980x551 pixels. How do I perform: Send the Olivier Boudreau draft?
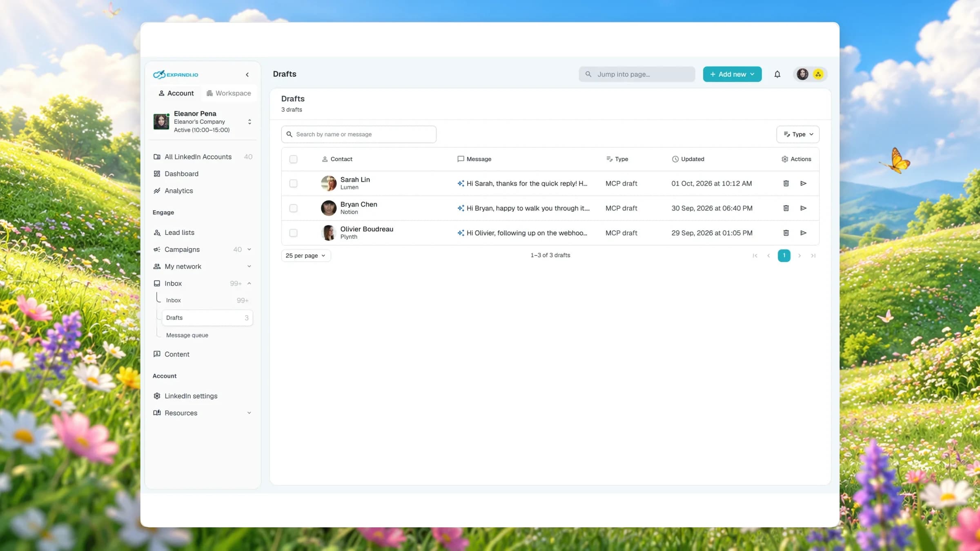[x=803, y=233]
